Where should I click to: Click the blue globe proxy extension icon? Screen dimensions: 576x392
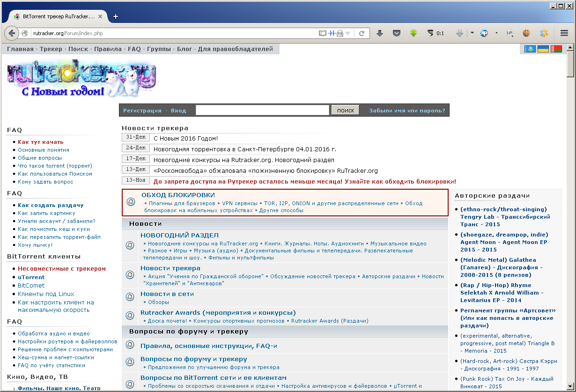pos(484,33)
